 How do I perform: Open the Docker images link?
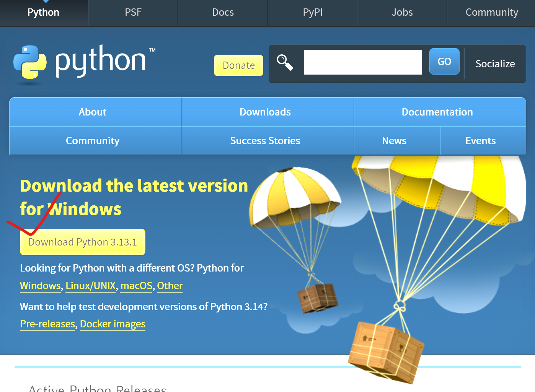[113, 324]
